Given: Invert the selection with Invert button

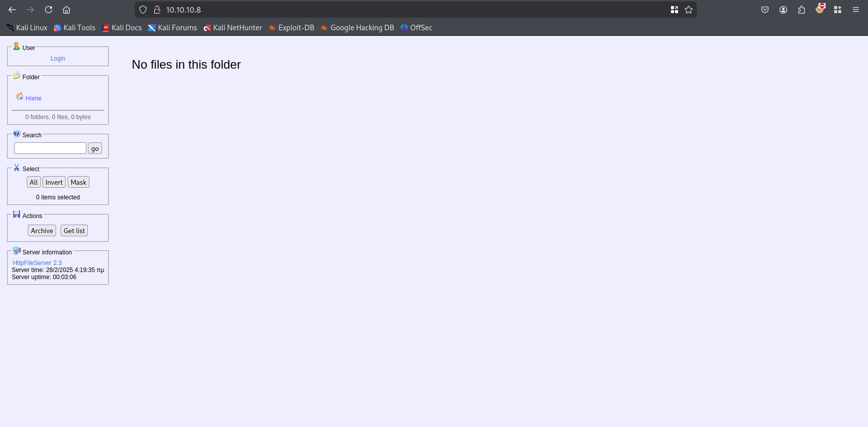Looking at the screenshot, I should (54, 182).
